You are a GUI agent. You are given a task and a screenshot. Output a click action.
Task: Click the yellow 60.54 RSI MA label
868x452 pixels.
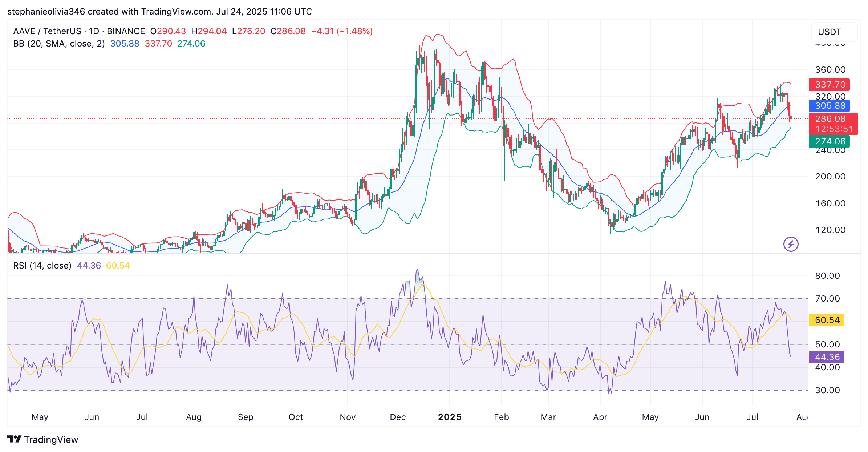coord(827,320)
